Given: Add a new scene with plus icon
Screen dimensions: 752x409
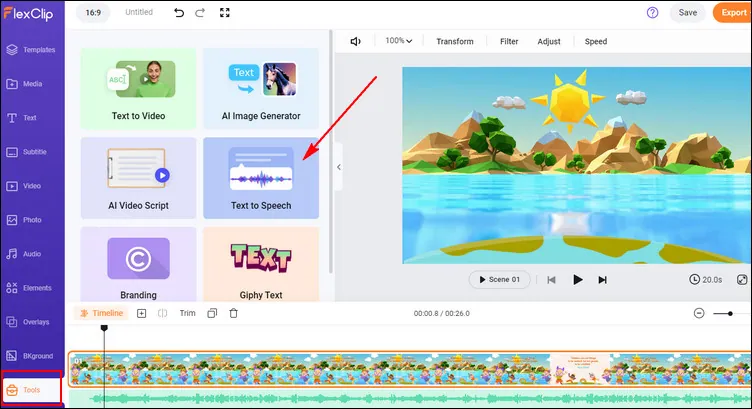Looking at the screenshot, I should [141, 314].
